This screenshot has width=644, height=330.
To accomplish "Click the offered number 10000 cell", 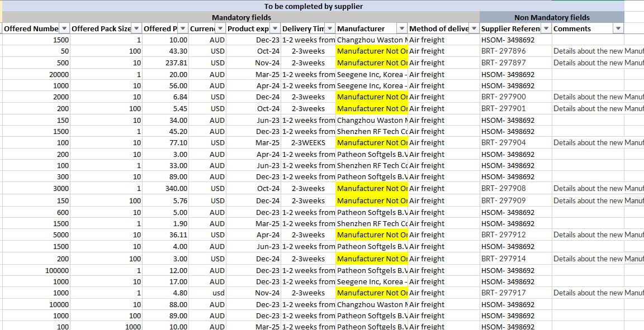I will click(36, 304).
